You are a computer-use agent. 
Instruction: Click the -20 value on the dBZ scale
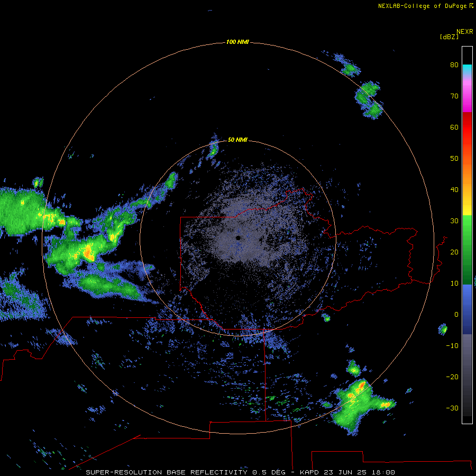tap(452, 377)
